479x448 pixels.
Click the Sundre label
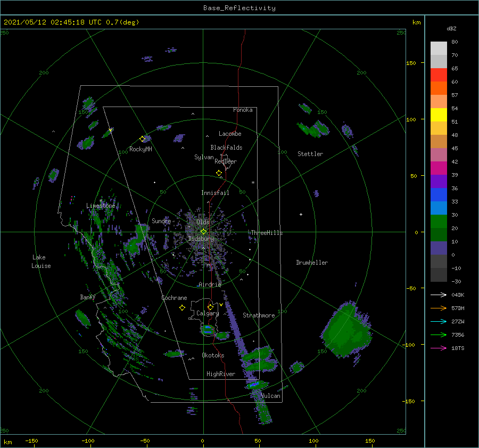tap(161, 221)
